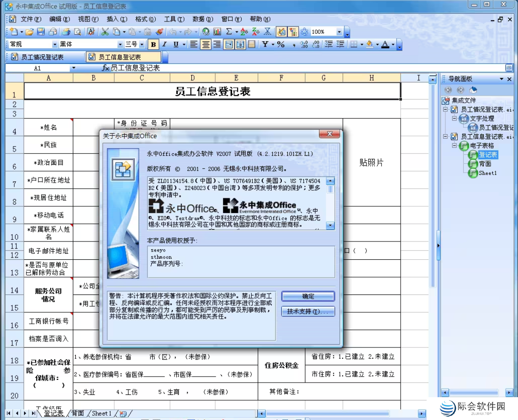Toggle center text alignment

click(206, 44)
